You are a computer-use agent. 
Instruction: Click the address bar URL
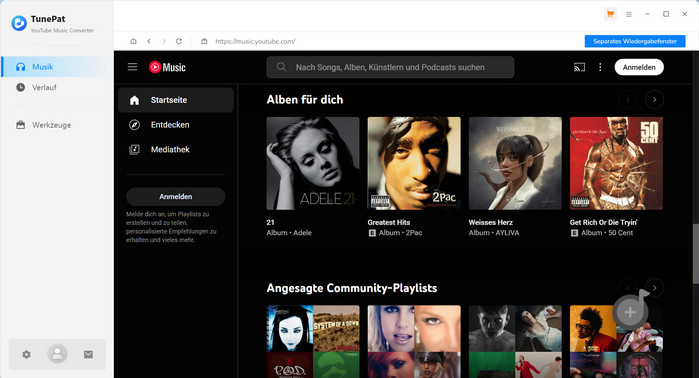[255, 41]
